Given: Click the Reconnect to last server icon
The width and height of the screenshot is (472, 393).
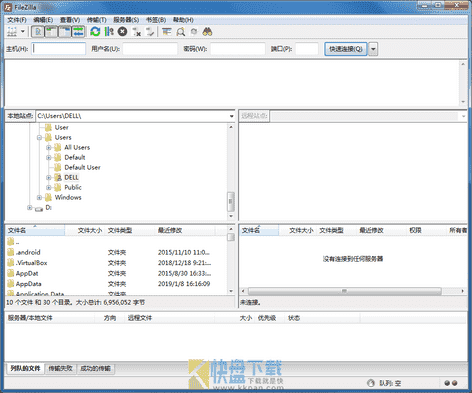Looking at the screenshot, I should pyautogui.click(x=150, y=32).
